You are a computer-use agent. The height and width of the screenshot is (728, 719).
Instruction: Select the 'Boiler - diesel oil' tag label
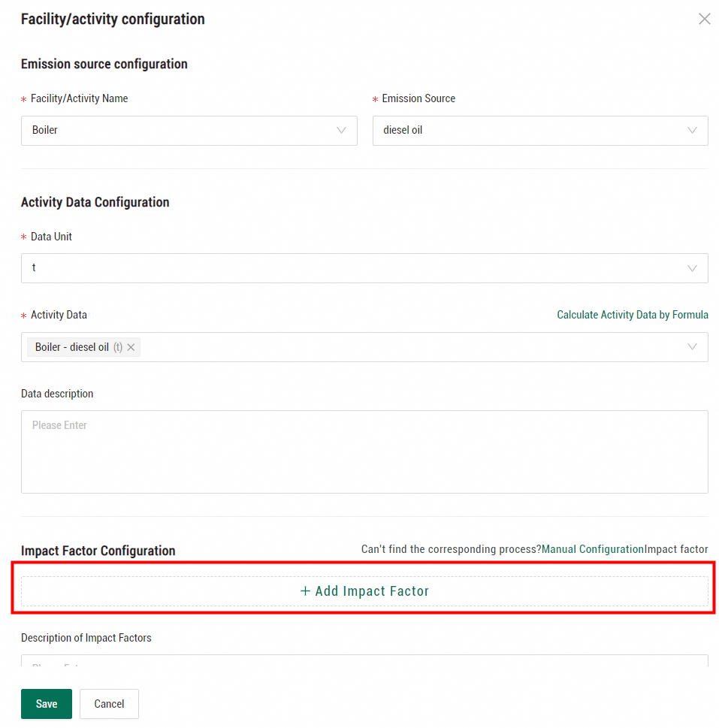(x=72, y=347)
